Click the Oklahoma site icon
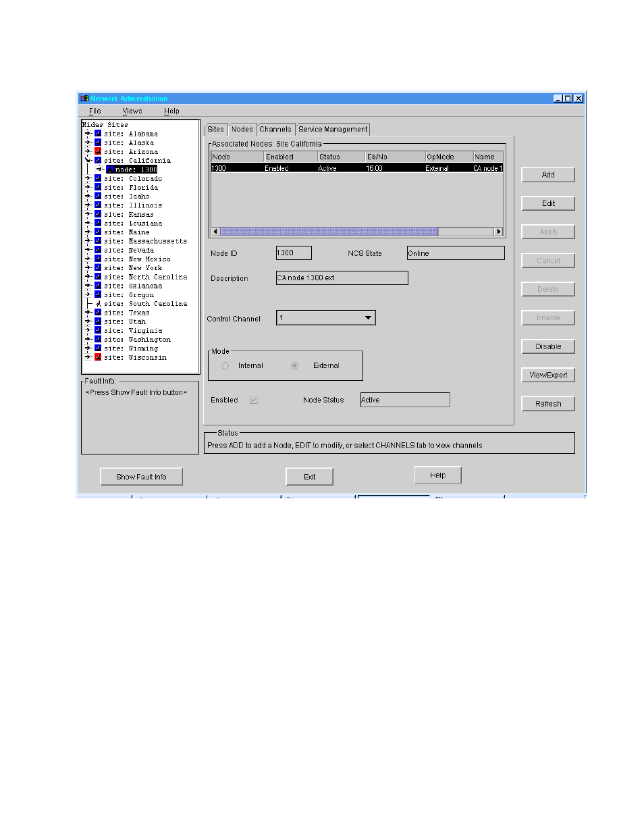Viewport: 644px width, 834px height. coord(98,286)
